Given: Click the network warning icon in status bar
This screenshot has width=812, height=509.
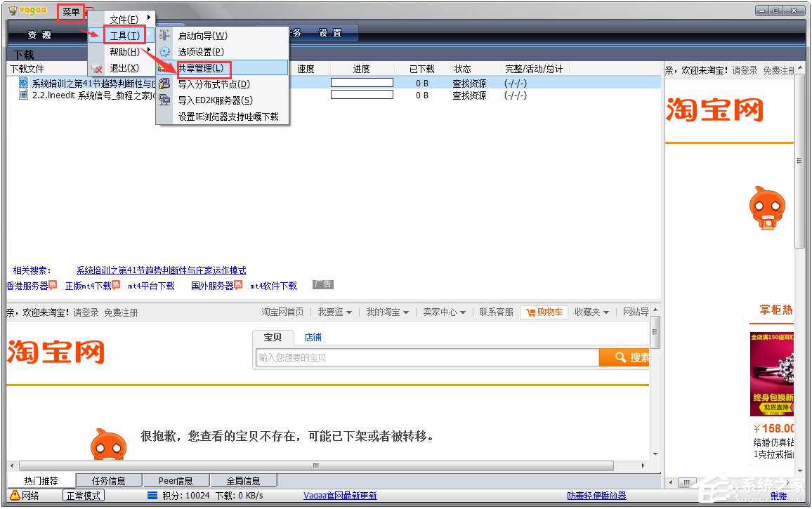Looking at the screenshot, I should [15, 496].
